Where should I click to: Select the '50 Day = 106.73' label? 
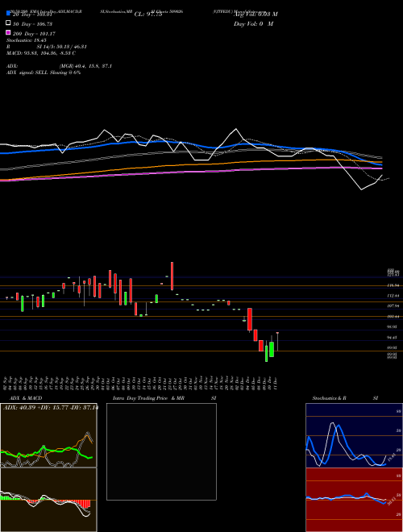click(x=32, y=24)
